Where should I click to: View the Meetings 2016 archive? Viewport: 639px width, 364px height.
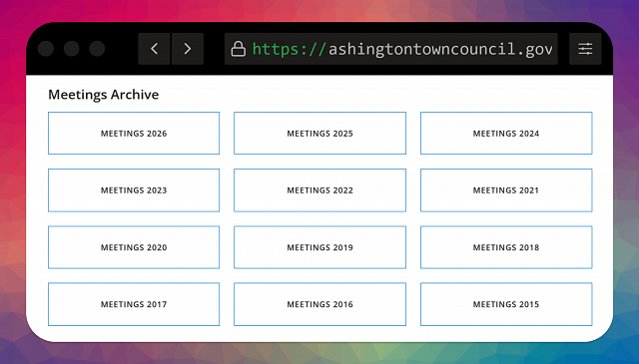pos(319,304)
